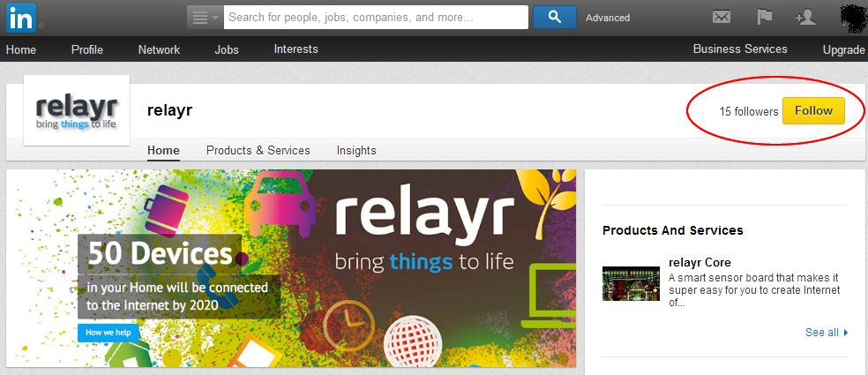868x375 pixels.
Task: Click the How we help button
Action: [x=108, y=333]
